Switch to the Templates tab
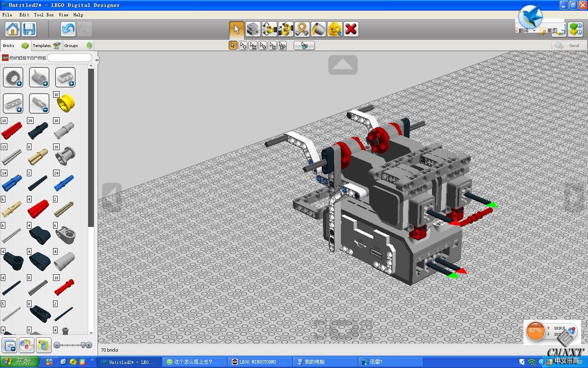This screenshot has width=588, height=368. 47,45
